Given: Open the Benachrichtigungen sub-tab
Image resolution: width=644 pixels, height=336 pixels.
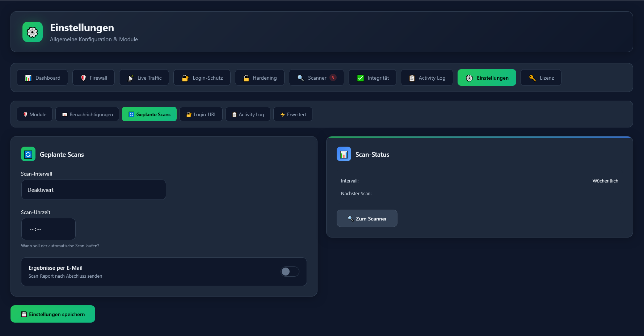Looking at the screenshot, I should [87, 114].
